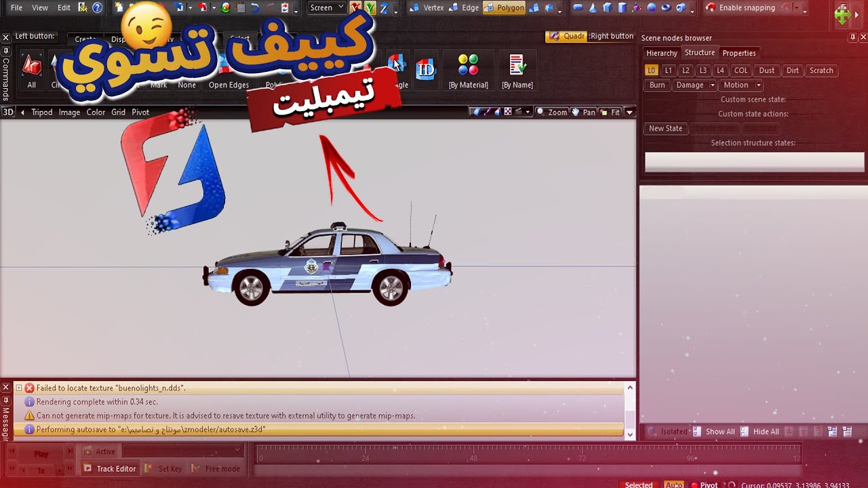Click the COL state button
This screenshot has height=488, width=868.
[741, 70]
